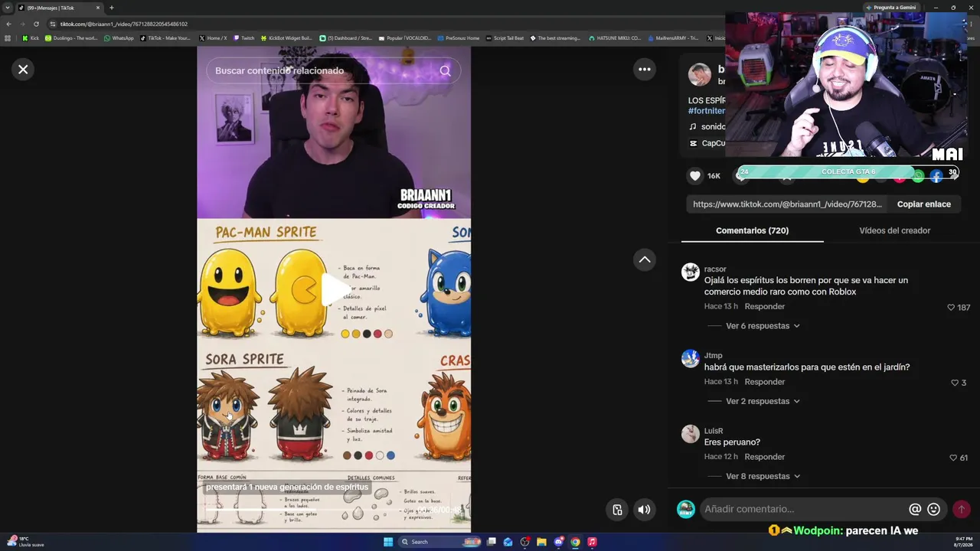Open the sonido original music link
Viewport: 980px width, 551px height.
pos(707,127)
